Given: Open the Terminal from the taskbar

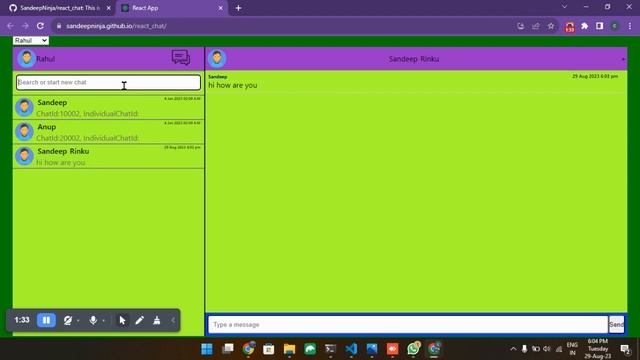Looking at the screenshot, I should tap(330, 349).
